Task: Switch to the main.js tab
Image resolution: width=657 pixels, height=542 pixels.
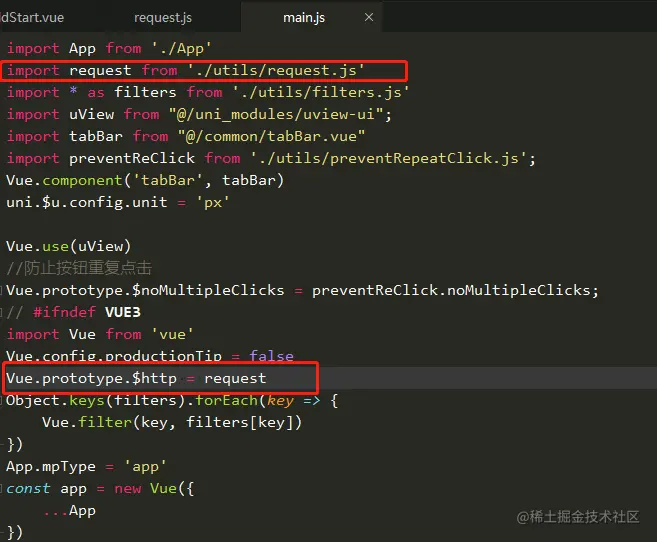Action: (x=304, y=18)
